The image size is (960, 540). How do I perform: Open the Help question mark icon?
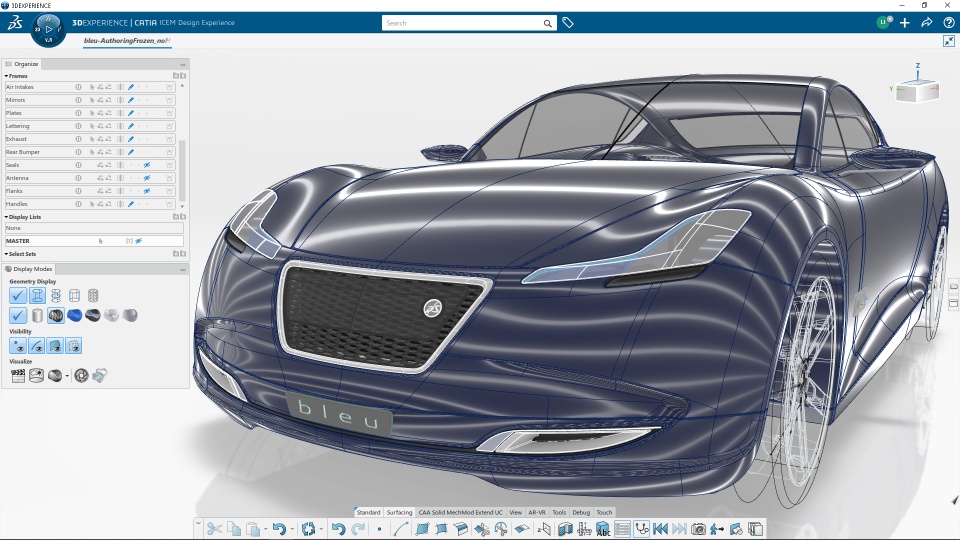click(x=949, y=23)
